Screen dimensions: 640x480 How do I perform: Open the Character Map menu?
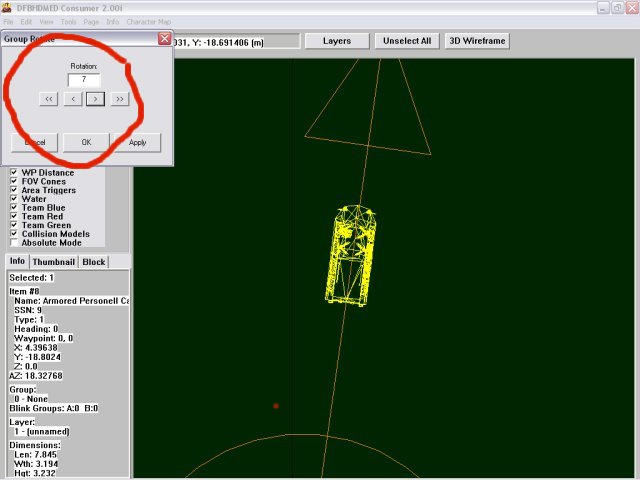click(146, 21)
